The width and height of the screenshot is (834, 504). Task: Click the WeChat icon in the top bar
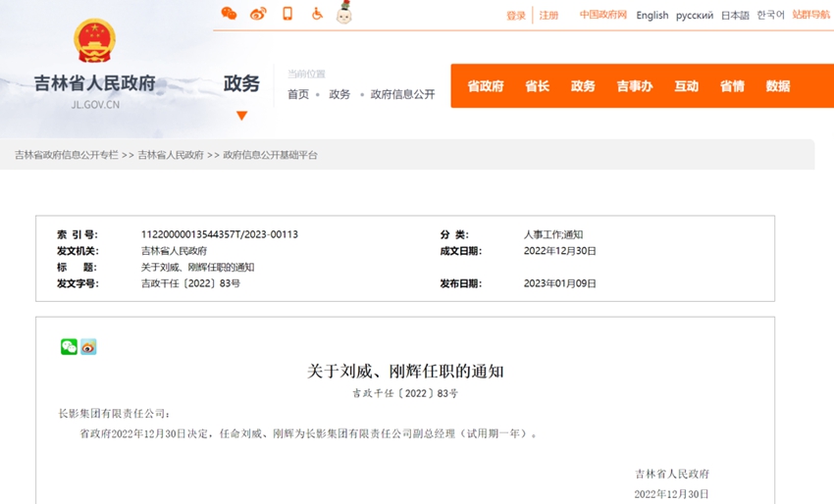click(229, 14)
